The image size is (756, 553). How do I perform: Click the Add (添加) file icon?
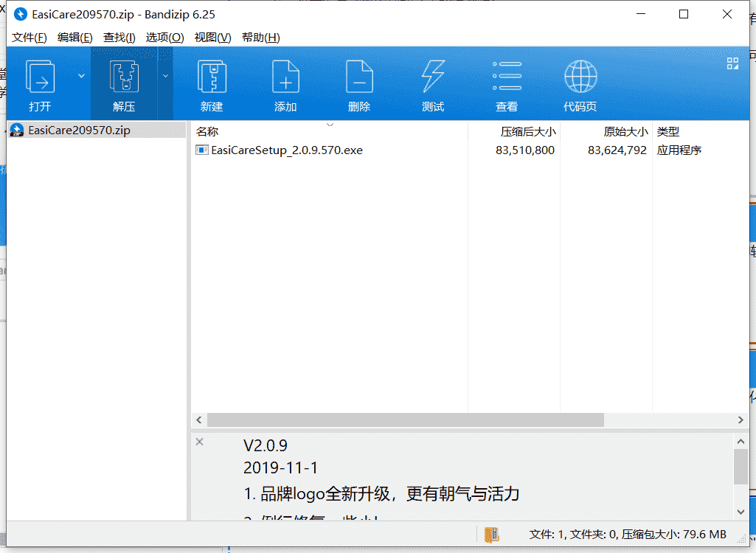(285, 76)
